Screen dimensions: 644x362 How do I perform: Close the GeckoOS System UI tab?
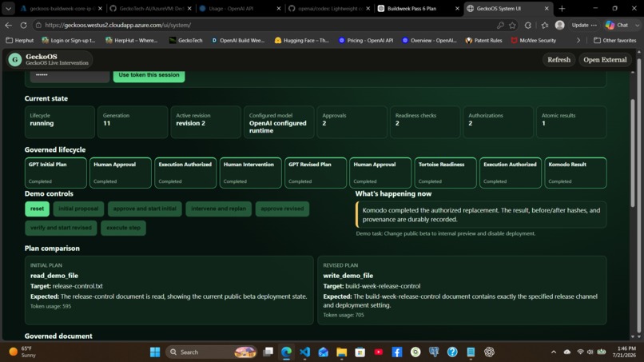547,8
